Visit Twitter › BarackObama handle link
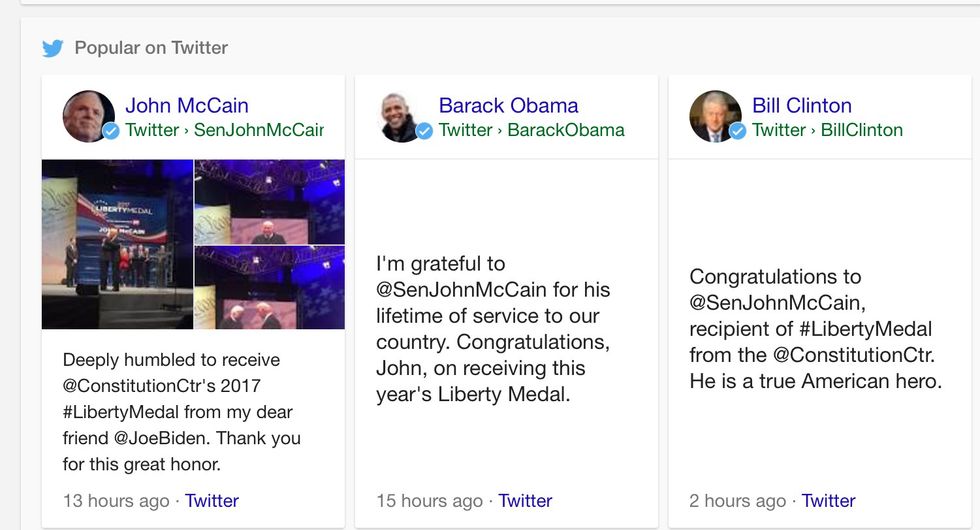Viewport: 980px width, 530px height. point(531,130)
